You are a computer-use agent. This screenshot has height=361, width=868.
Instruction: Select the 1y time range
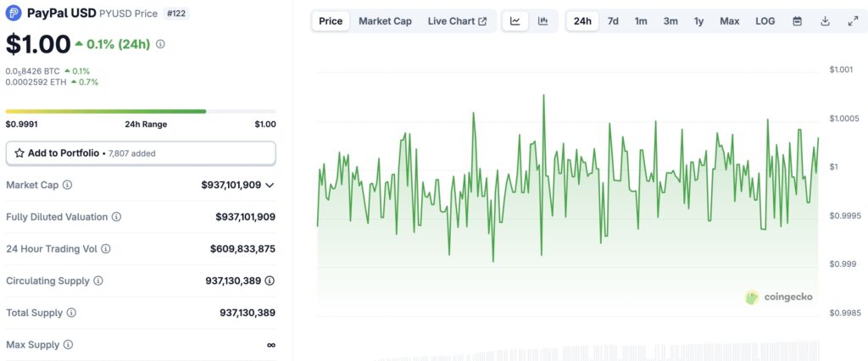[699, 21]
